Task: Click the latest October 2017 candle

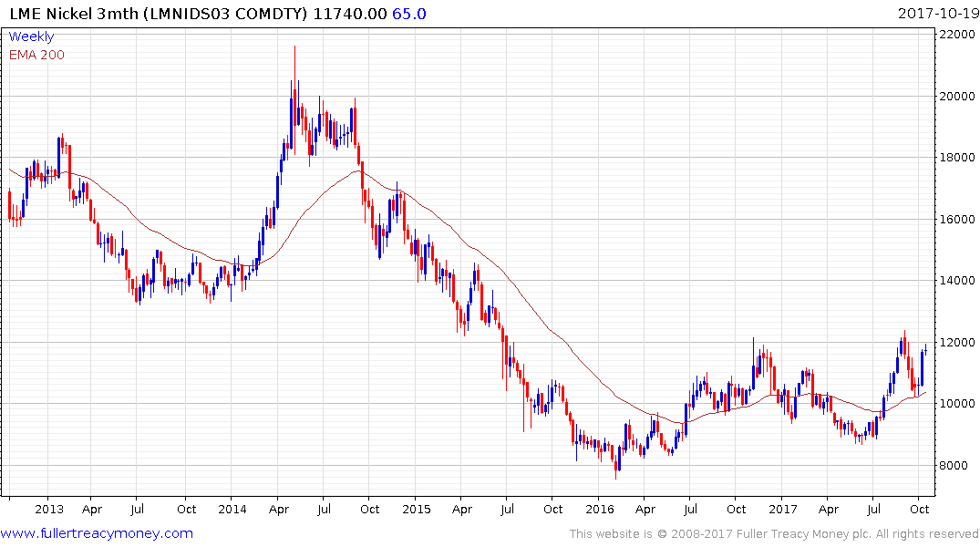Action: pyautogui.click(x=925, y=349)
